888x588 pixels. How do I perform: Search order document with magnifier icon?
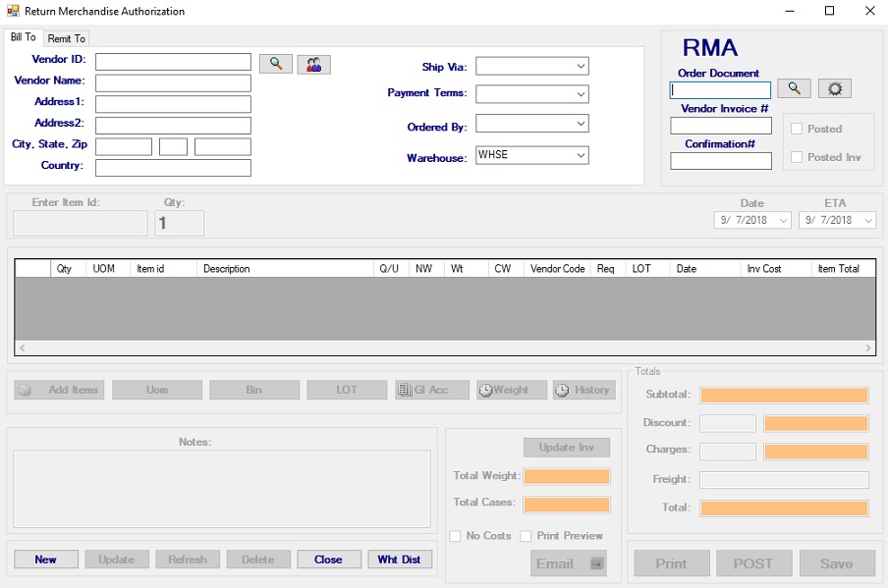coord(794,88)
